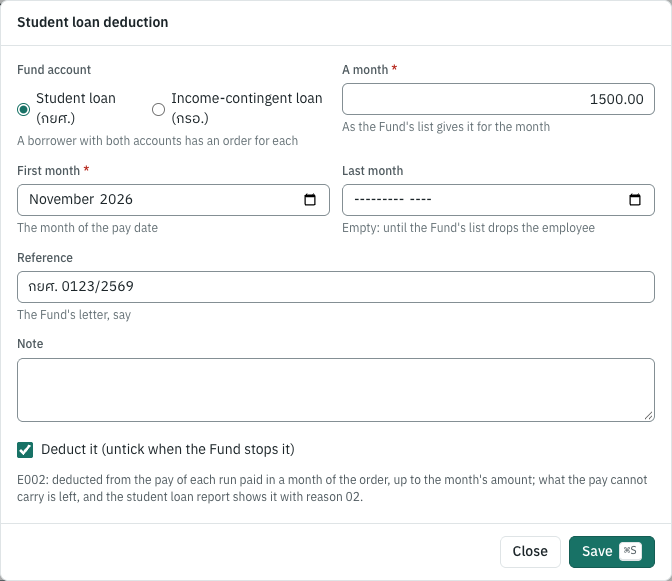Click the First month date field
672x581 pixels.
[173, 200]
